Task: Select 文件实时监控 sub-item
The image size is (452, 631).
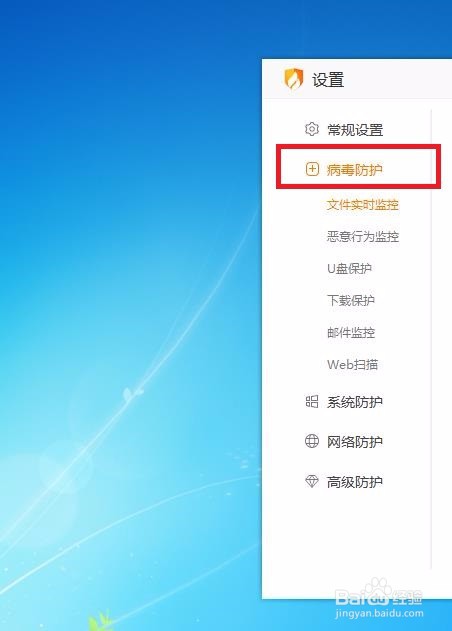Action: click(x=362, y=205)
